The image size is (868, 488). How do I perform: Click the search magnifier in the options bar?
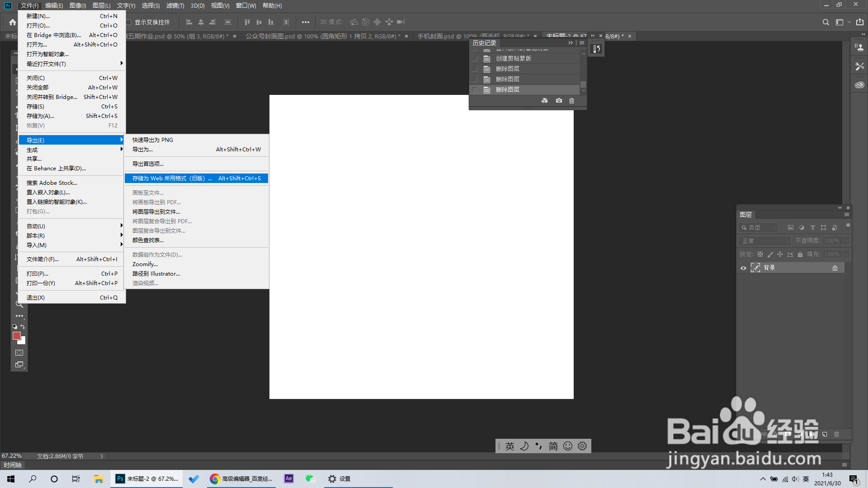[826, 22]
